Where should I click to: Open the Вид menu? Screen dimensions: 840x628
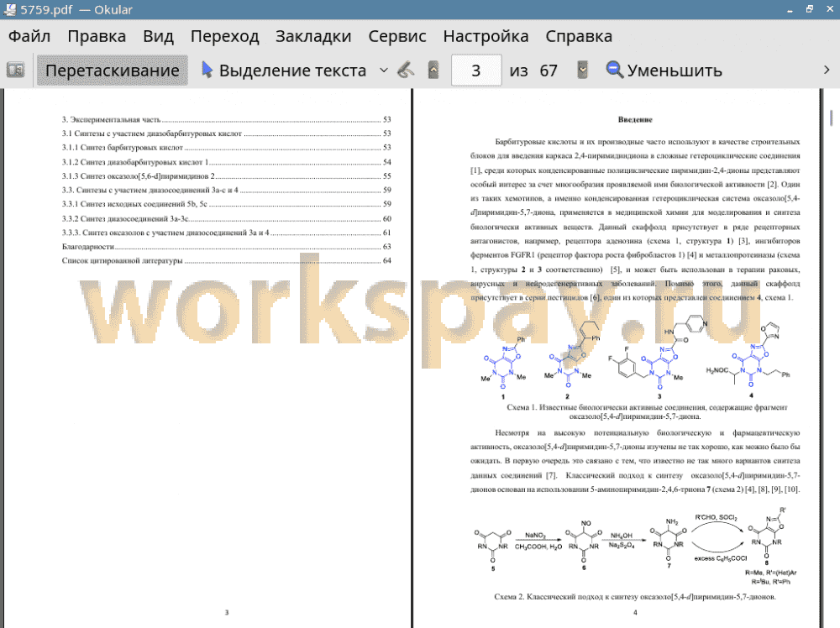(158, 36)
